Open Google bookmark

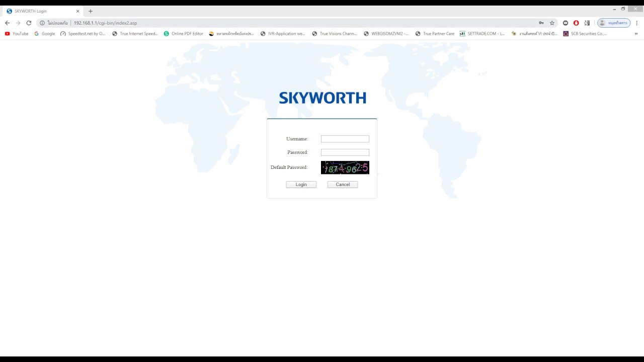pyautogui.click(x=45, y=34)
